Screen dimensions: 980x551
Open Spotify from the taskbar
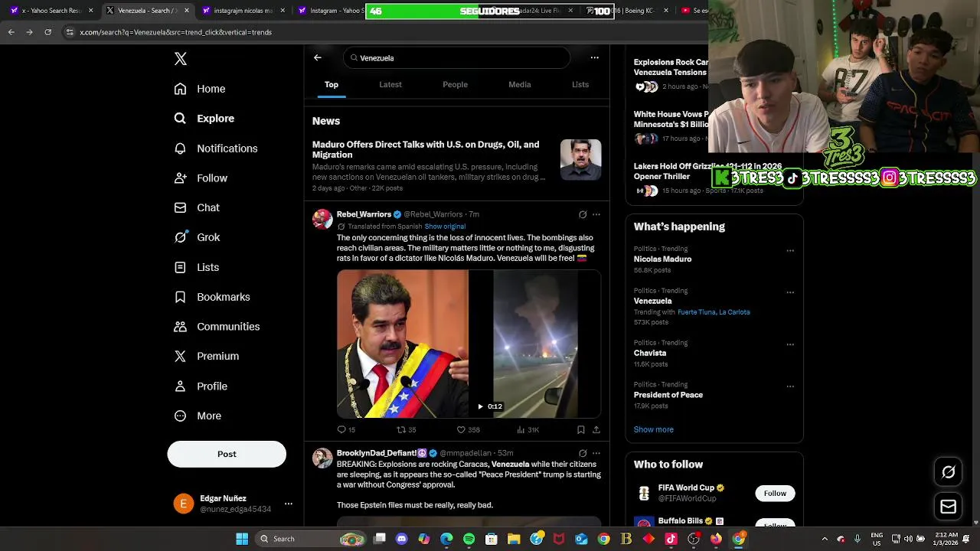[469, 539]
